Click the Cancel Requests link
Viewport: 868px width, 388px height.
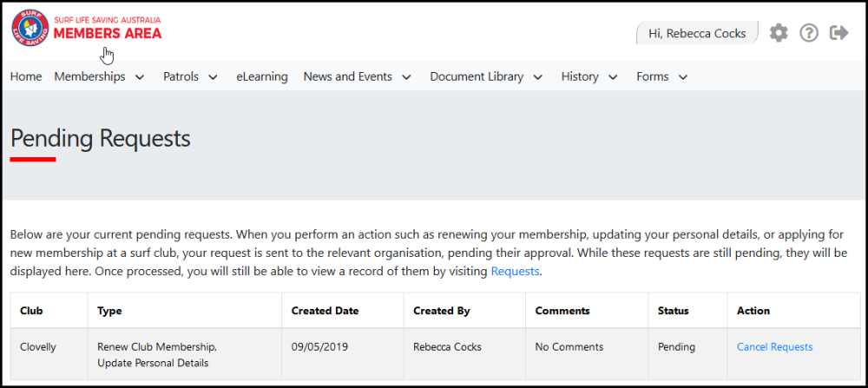point(774,347)
